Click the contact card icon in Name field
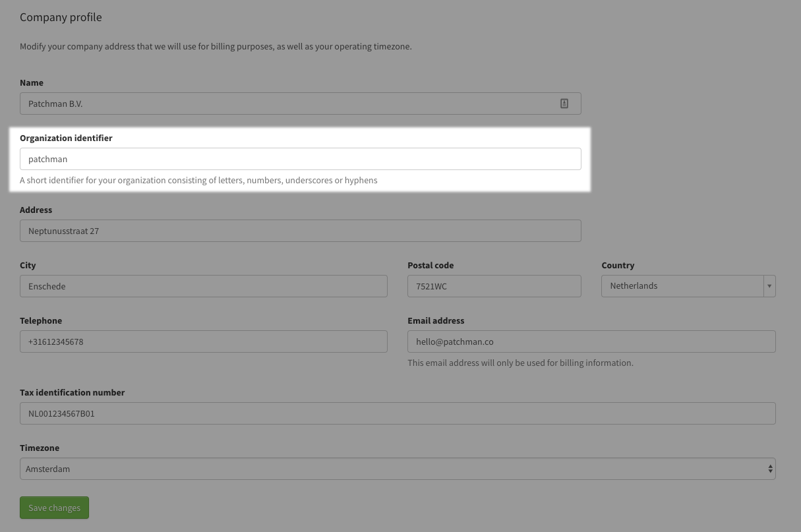 [x=564, y=103]
